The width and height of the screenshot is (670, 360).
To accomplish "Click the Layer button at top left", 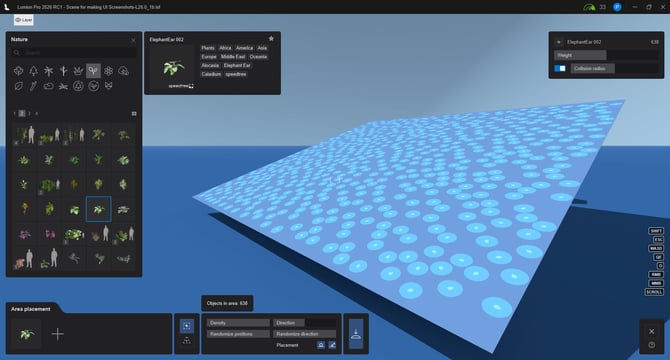I will (x=24, y=20).
